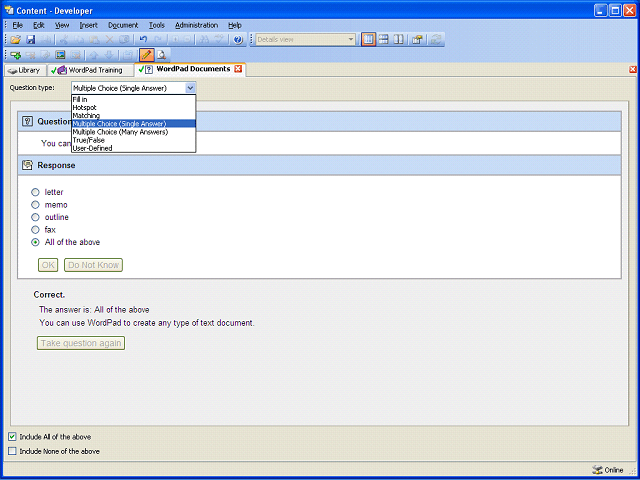Image resolution: width=640 pixels, height=480 pixels.
Task: Select the highlighted single-pane layout icon
Action: click(368, 40)
